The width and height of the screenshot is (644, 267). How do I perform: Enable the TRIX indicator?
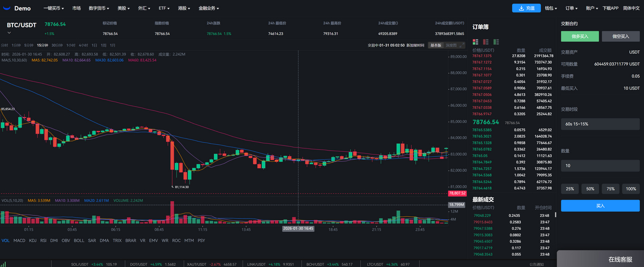[x=117, y=240]
